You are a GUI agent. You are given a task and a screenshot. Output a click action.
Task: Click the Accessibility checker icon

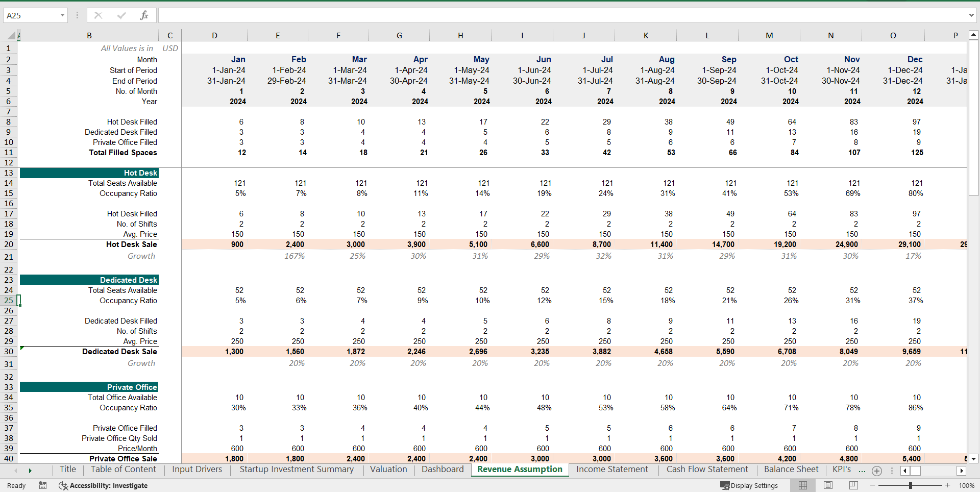(x=63, y=485)
